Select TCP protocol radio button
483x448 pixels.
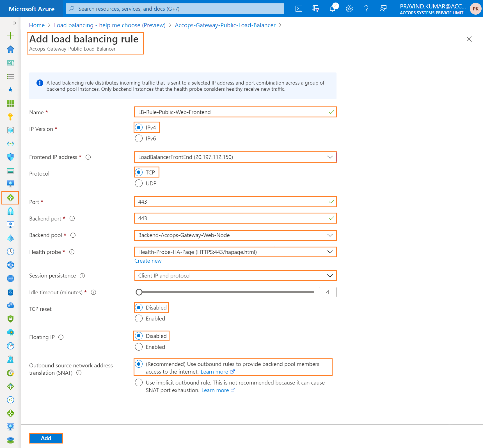point(139,172)
